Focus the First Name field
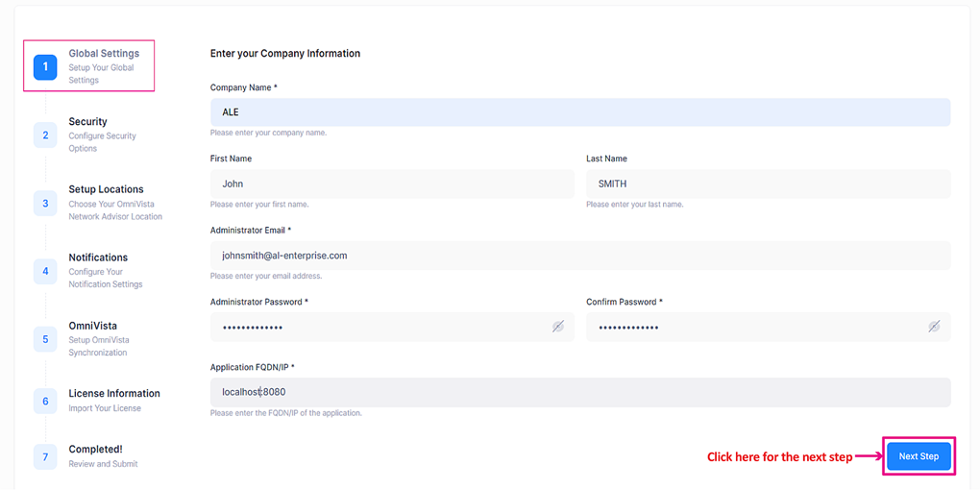This screenshot has width=980, height=490. [391, 184]
